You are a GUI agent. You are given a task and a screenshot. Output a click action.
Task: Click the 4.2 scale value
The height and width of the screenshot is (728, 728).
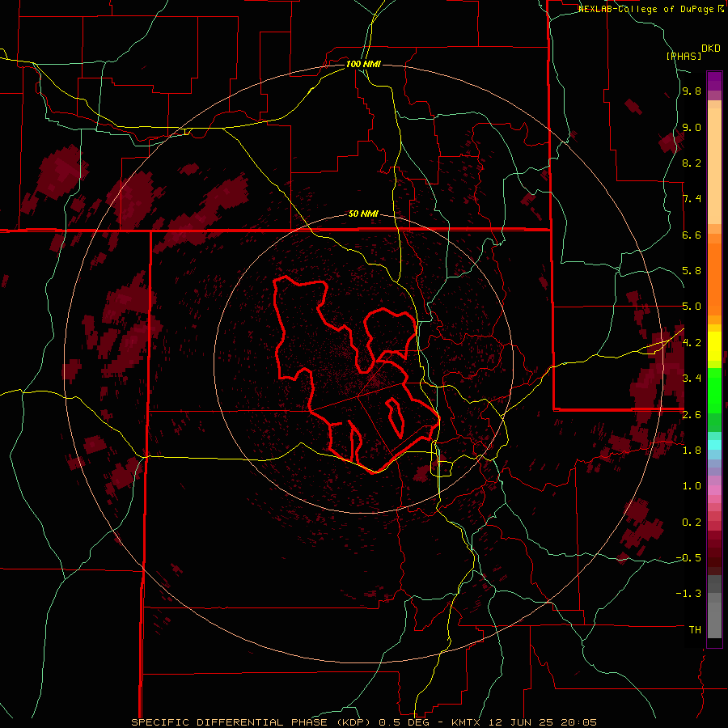pos(692,343)
